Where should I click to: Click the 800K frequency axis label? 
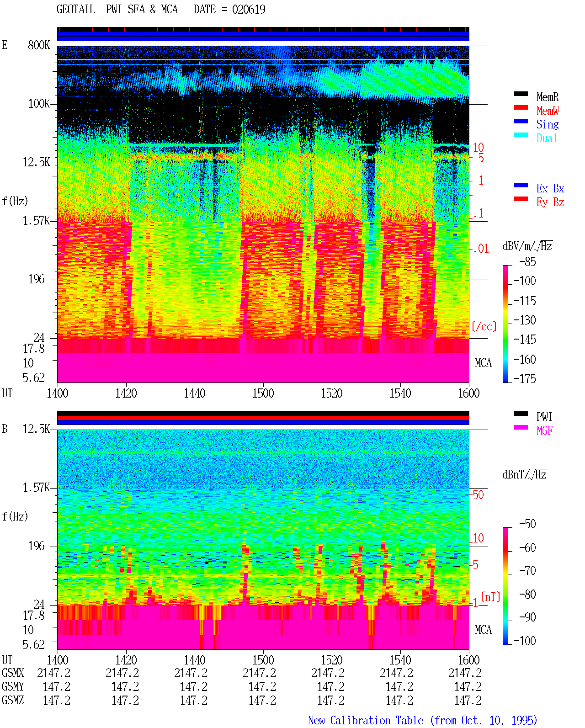39,45
